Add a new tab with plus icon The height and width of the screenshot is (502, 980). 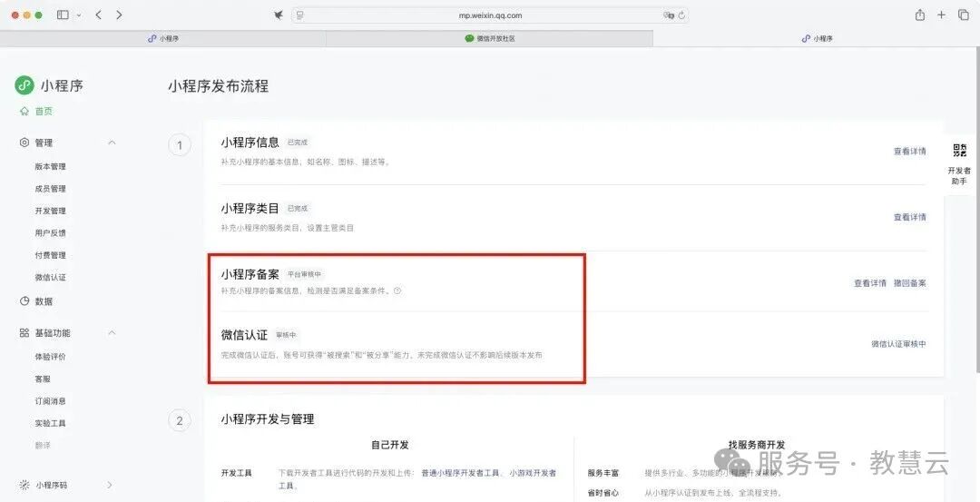coord(941,15)
